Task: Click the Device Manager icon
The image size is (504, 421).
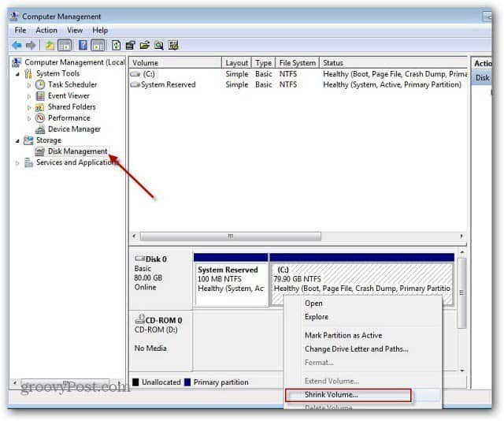Action: pyautogui.click(x=40, y=129)
